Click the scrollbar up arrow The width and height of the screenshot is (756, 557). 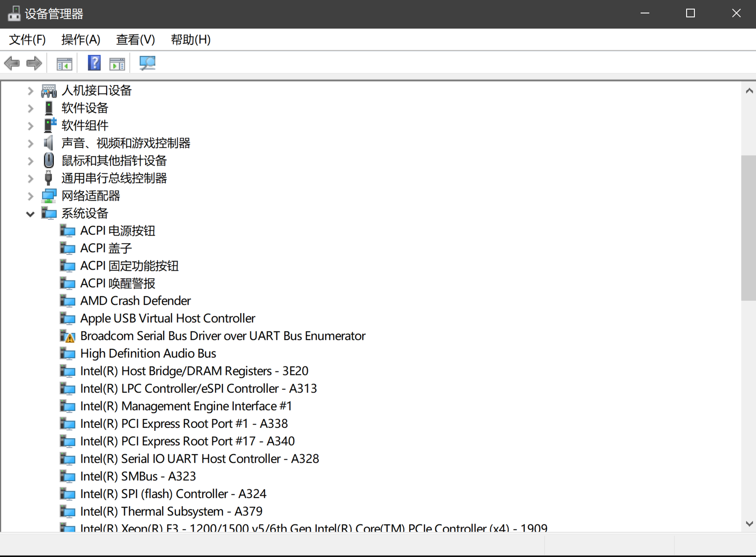pos(749,91)
